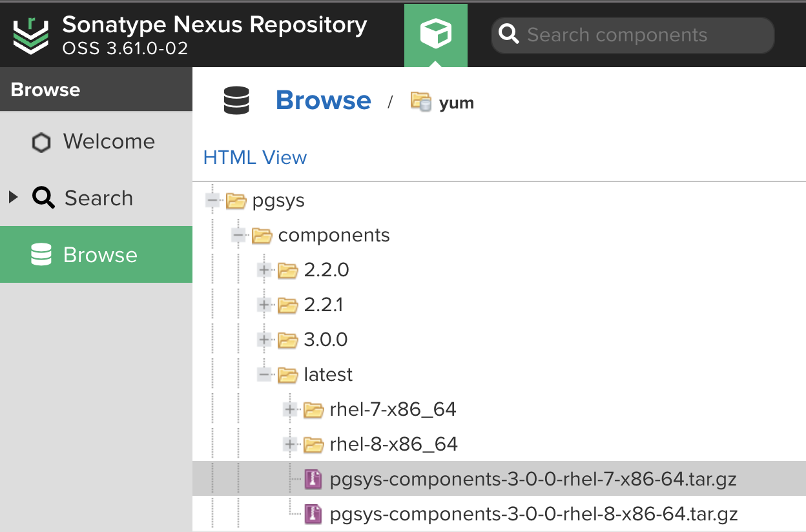Click the Browse breadcrumb heading link
This screenshot has width=806, height=532.
[x=324, y=101]
